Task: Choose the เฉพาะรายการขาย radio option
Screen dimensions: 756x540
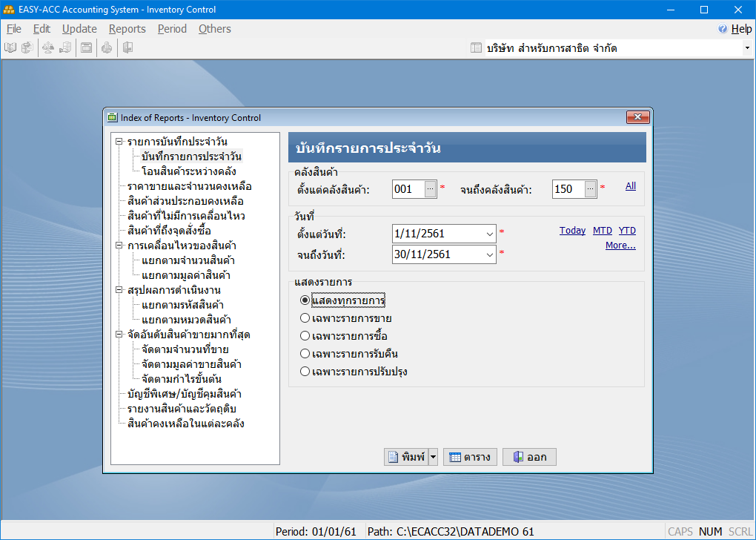Action: tap(305, 318)
